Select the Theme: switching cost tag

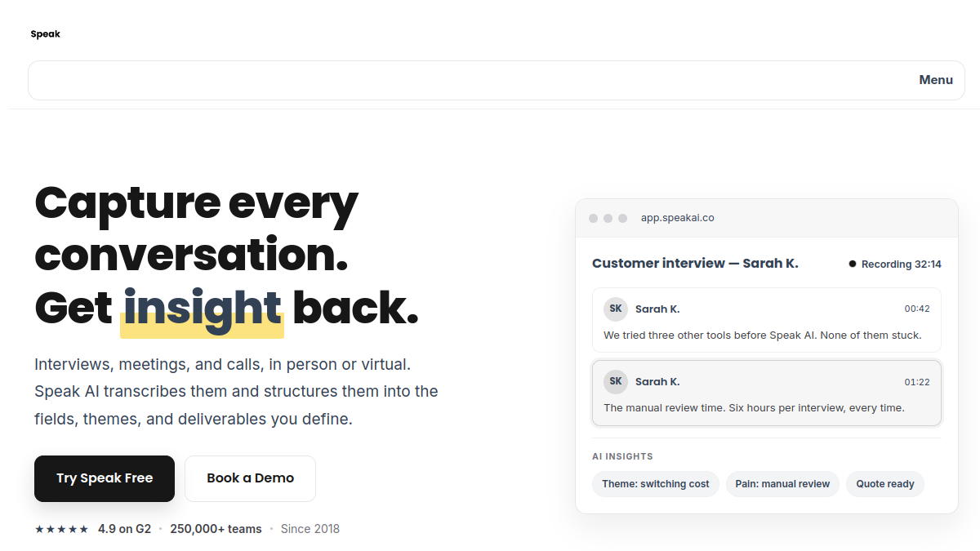(x=656, y=484)
